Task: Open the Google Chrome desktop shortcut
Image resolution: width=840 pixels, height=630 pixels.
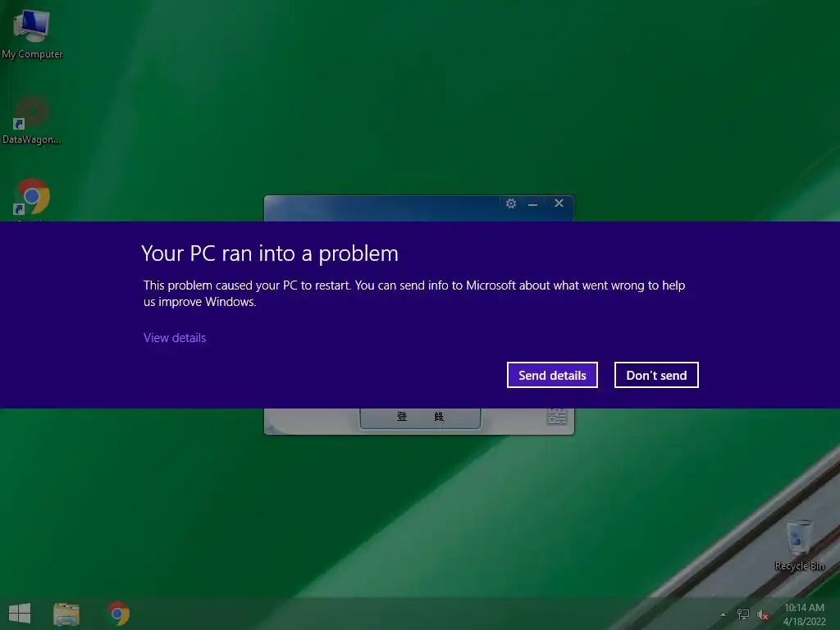Action: click(x=32, y=199)
